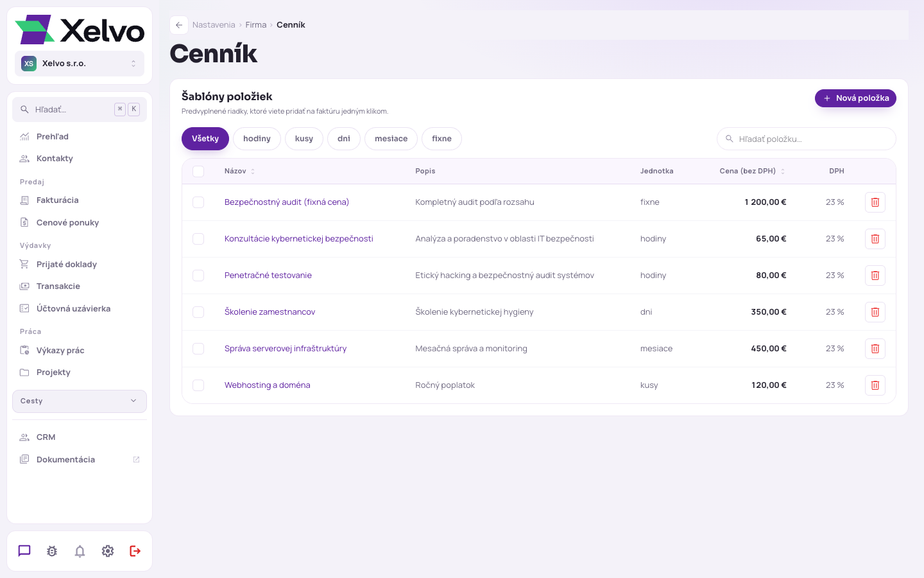The height and width of the screenshot is (578, 924).
Task: Open the chat icon in the bottom bar
Action: coord(24,551)
